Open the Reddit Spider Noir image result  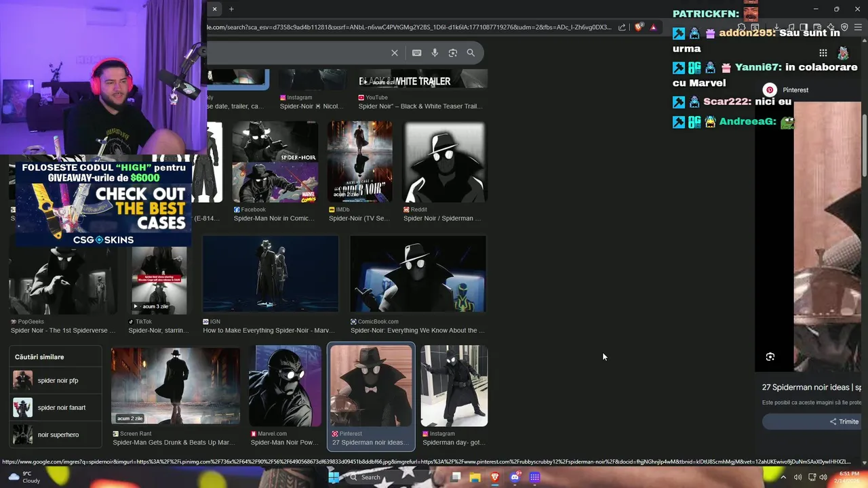pos(445,161)
